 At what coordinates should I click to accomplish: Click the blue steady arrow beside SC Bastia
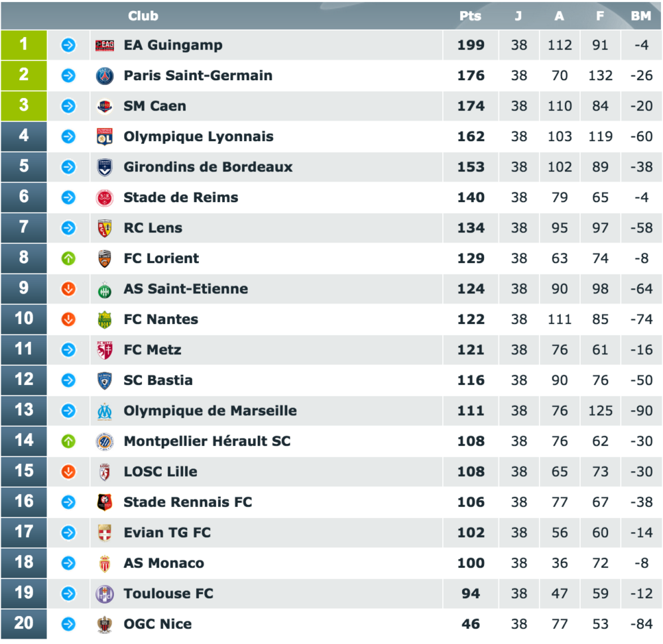click(70, 380)
